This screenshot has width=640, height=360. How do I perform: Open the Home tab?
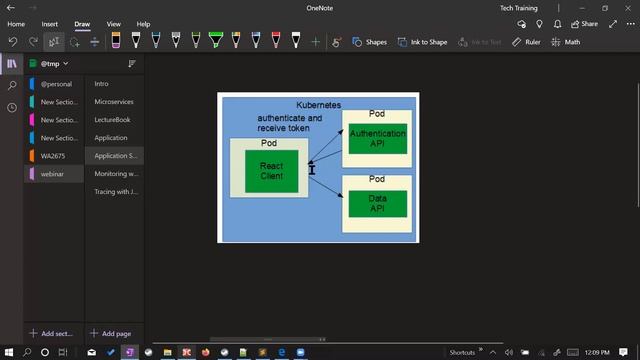coord(16,24)
